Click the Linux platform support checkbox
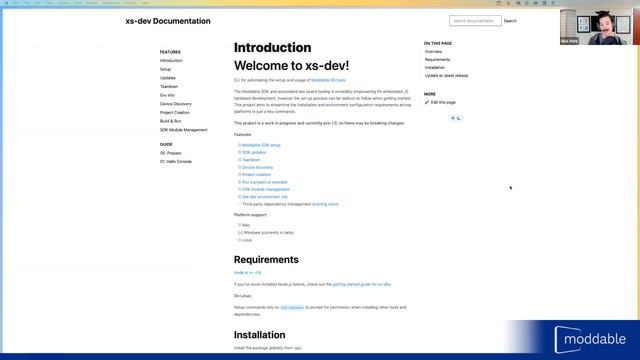The width and height of the screenshot is (640, 360). click(x=240, y=240)
